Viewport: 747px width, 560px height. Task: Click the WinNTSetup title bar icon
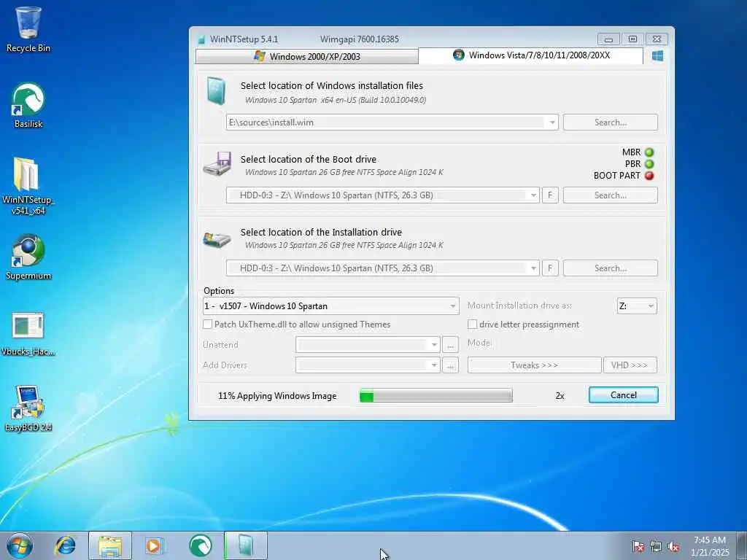(201, 39)
